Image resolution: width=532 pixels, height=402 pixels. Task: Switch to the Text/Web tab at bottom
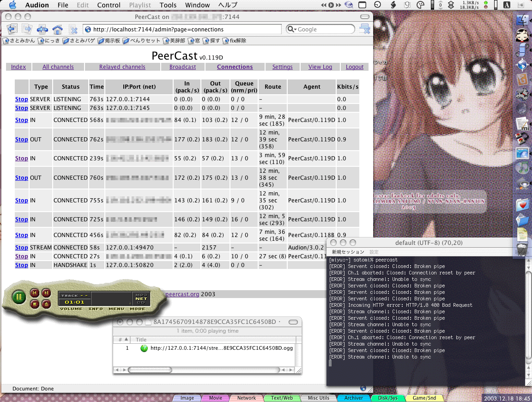[282, 398]
